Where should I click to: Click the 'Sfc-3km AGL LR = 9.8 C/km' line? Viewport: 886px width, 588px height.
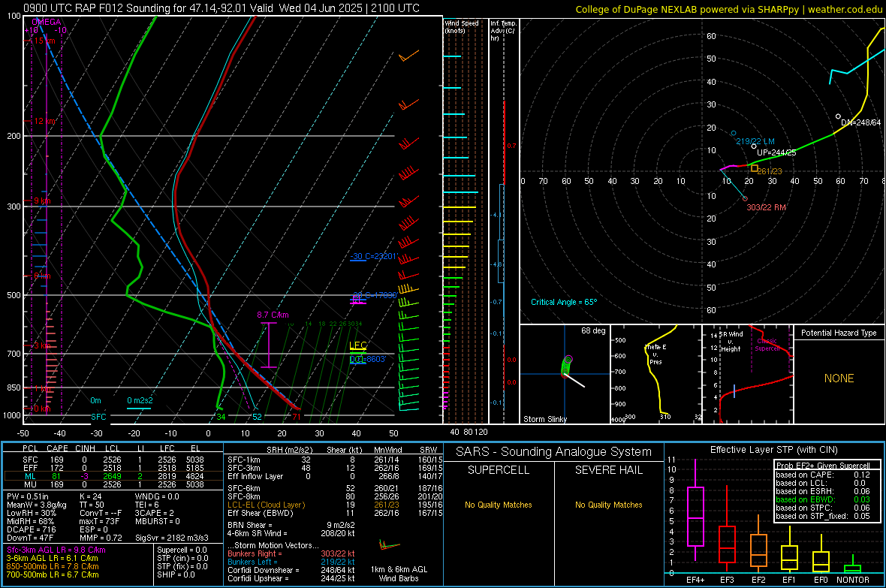click(x=56, y=550)
